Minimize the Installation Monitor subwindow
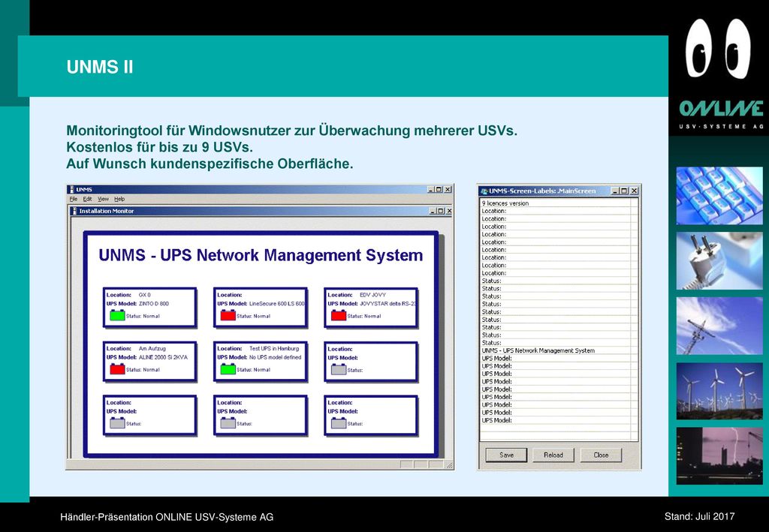Viewport: 769px width, 532px height. [x=432, y=211]
